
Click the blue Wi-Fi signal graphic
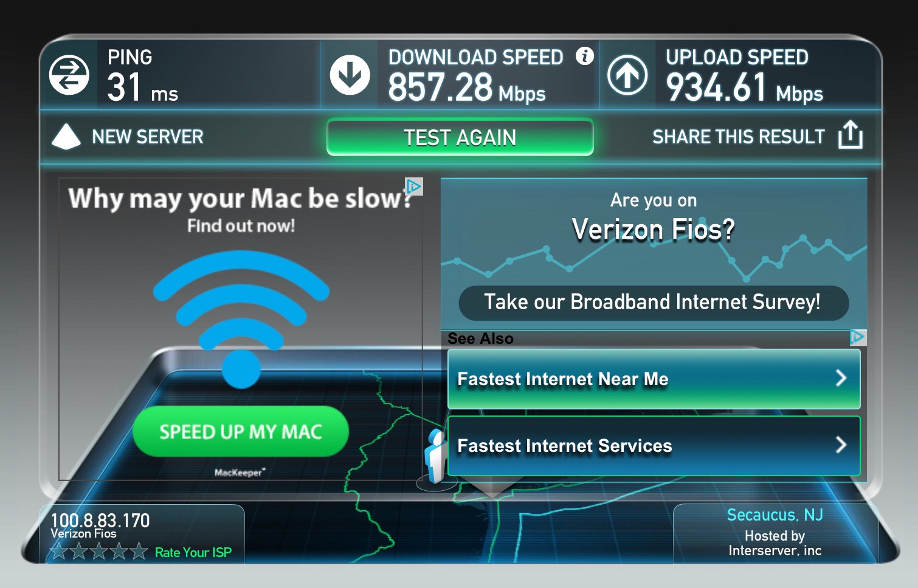241,319
